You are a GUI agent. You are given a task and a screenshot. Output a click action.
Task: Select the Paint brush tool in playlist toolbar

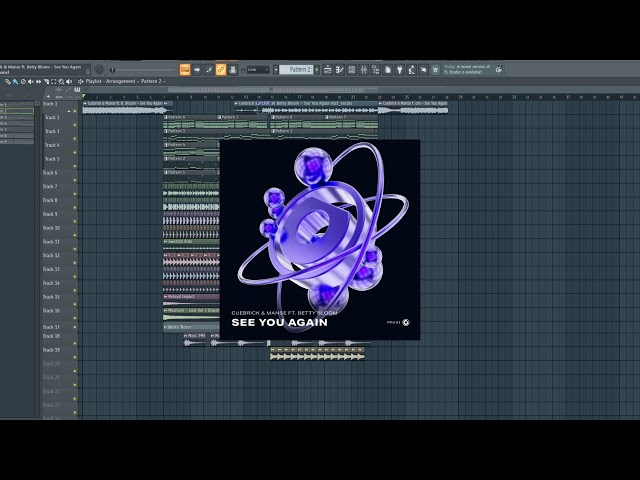point(15,82)
